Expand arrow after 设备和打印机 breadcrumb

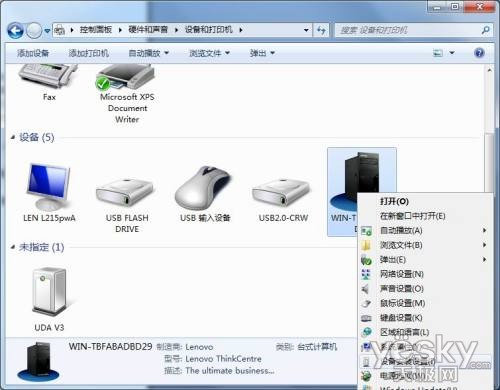tap(241, 30)
